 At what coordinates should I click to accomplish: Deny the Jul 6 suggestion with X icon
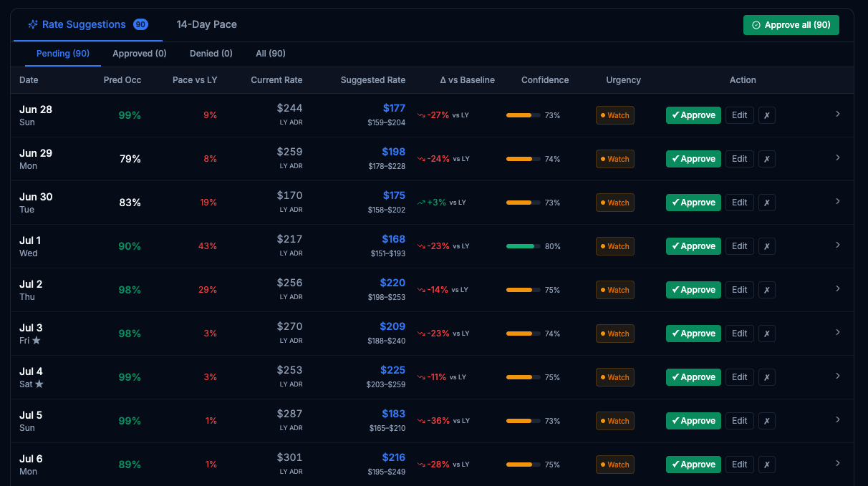tap(766, 465)
